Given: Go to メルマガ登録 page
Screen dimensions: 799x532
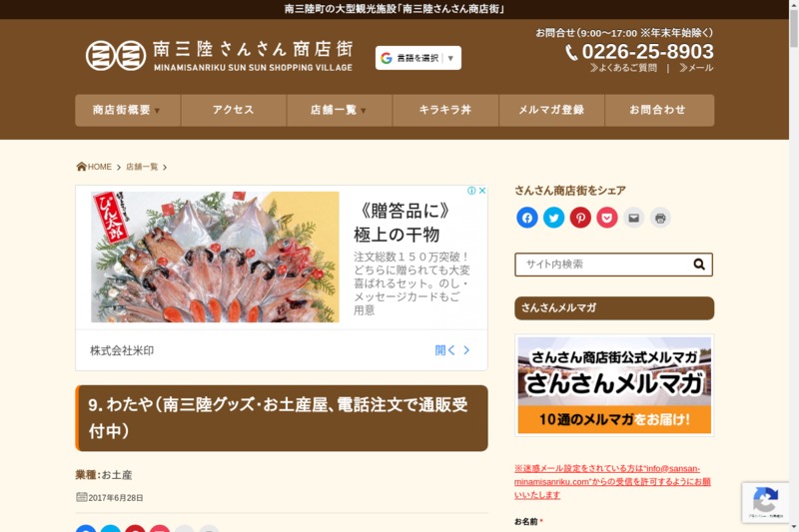Looking at the screenshot, I should click(x=551, y=110).
